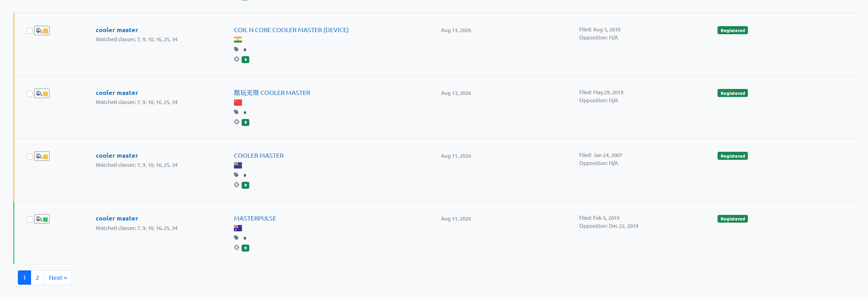Image resolution: width=868 pixels, height=299 pixels.
Task: Open cooler master watch in third row
Action: pyautogui.click(x=117, y=156)
